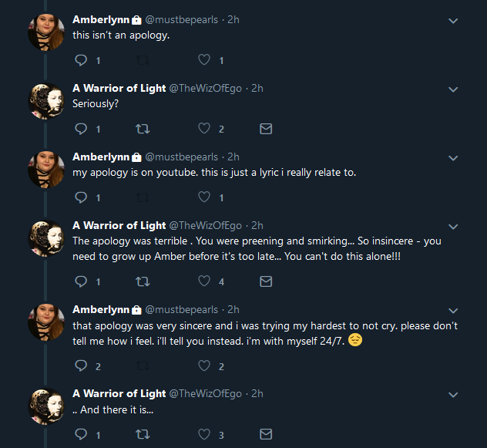Open the @TheWizOfEgo profile from the "Seriously?" tweet
The image size is (487, 448).
(x=205, y=89)
